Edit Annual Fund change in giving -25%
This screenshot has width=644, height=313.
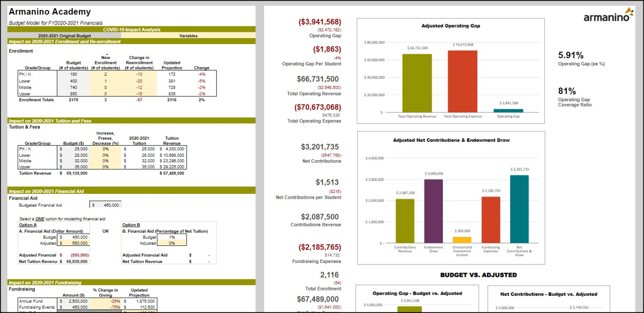pos(105,301)
